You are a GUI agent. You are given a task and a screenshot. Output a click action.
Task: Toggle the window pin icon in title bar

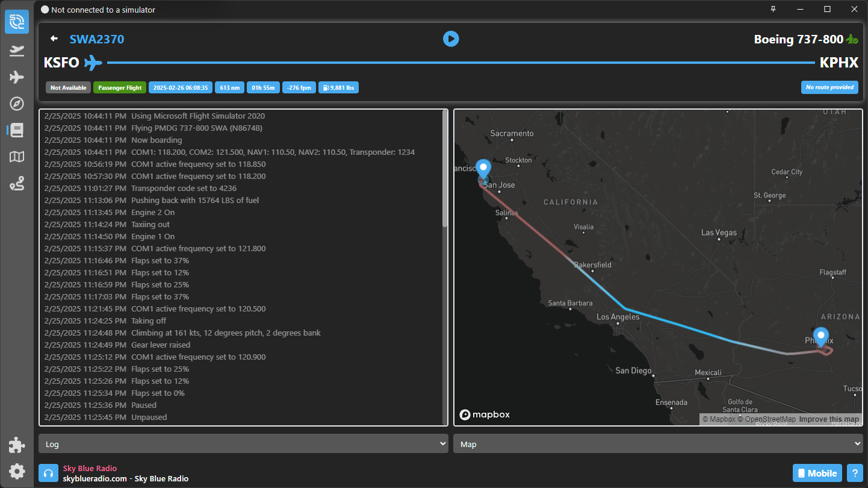(x=773, y=9)
